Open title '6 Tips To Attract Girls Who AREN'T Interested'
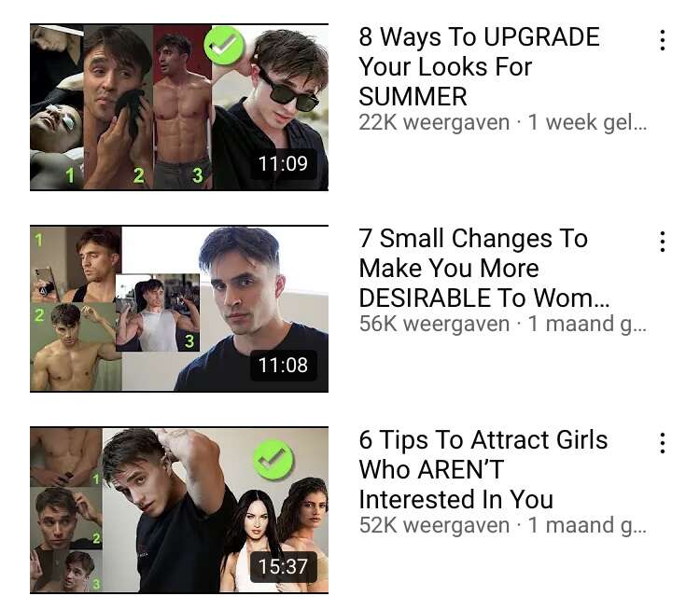Screen dimensions: 700x610 pos(483,469)
